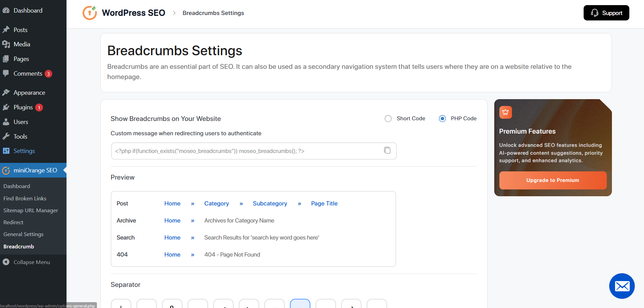Select the Short Code radio option
This screenshot has height=308, width=644.
coord(388,119)
